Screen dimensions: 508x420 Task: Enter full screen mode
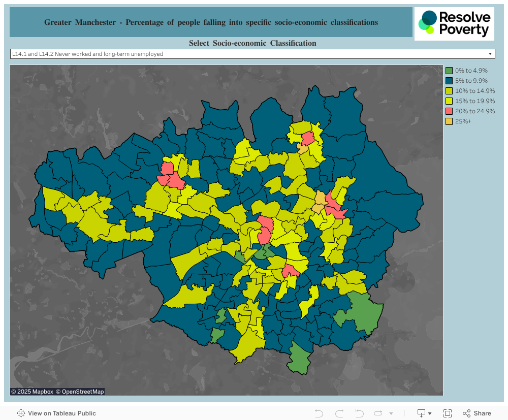coord(448,413)
